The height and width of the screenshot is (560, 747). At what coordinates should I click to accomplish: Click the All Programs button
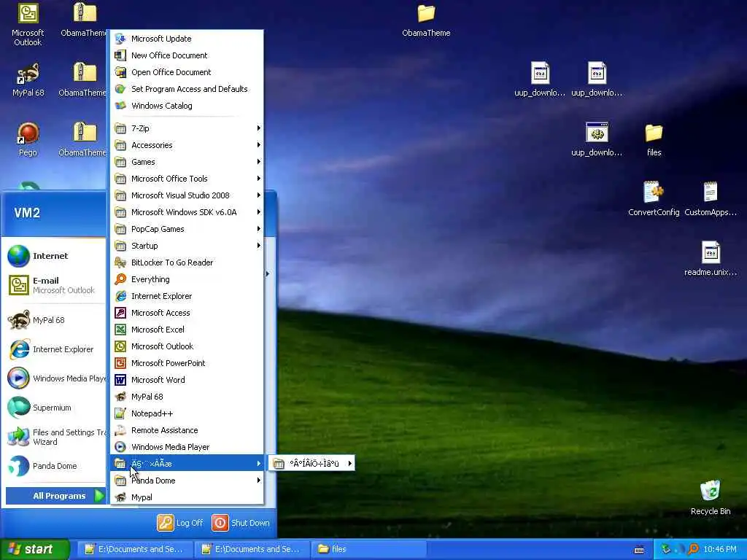(55, 496)
